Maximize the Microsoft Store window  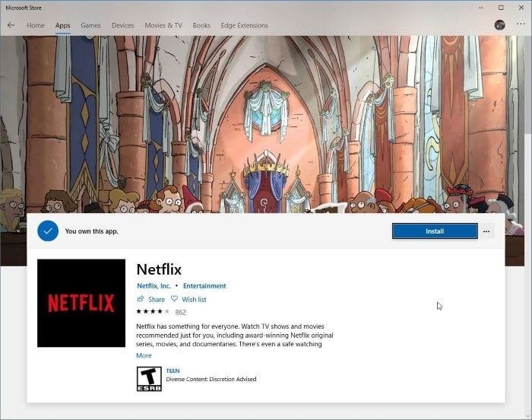click(x=501, y=8)
